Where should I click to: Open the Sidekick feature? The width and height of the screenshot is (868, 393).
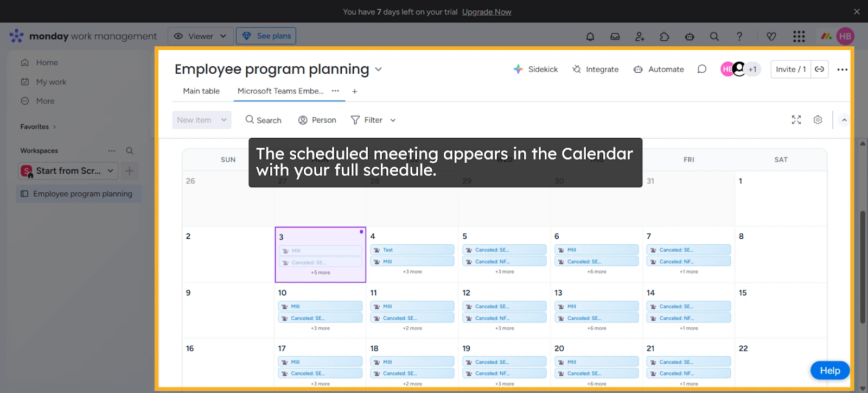[536, 69]
